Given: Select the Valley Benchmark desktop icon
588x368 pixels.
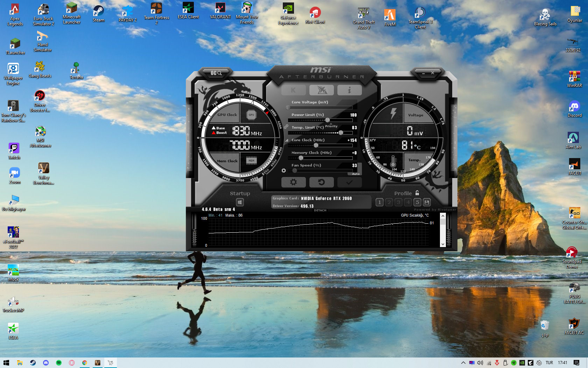Looking at the screenshot, I should pos(43,173).
